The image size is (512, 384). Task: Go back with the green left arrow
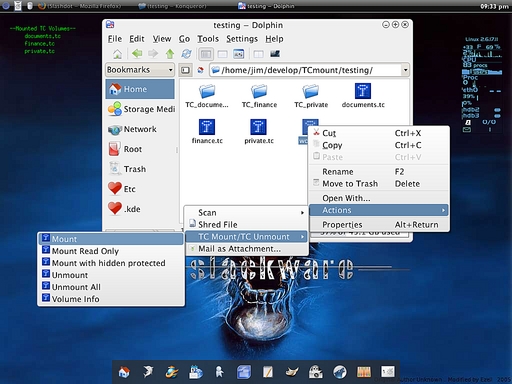[137, 53]
